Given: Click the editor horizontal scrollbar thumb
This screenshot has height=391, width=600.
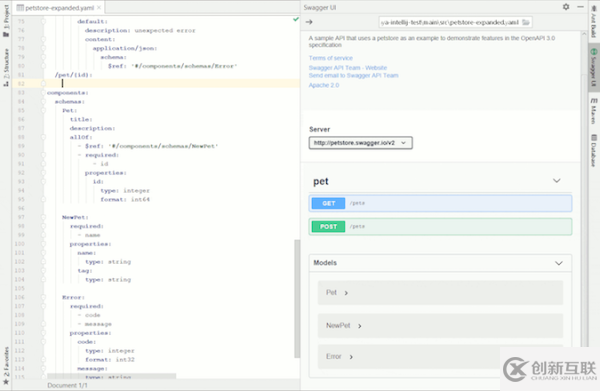Looking at the screenshot, I should 111,376.
